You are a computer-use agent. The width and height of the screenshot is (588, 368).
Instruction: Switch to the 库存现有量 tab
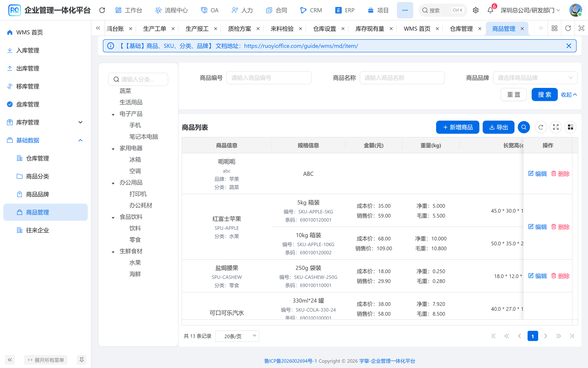(370, 29)
